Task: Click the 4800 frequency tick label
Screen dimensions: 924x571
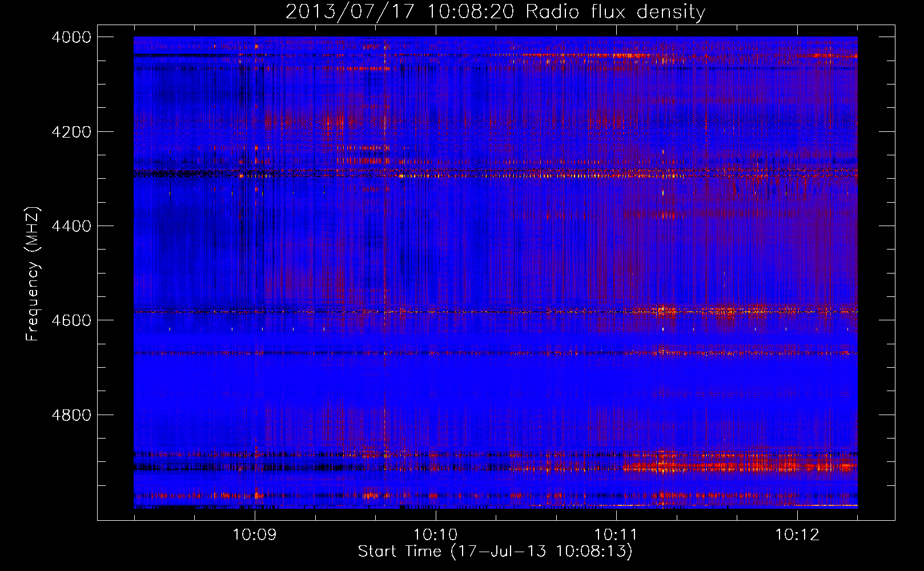Action: [x=71, y=415]
